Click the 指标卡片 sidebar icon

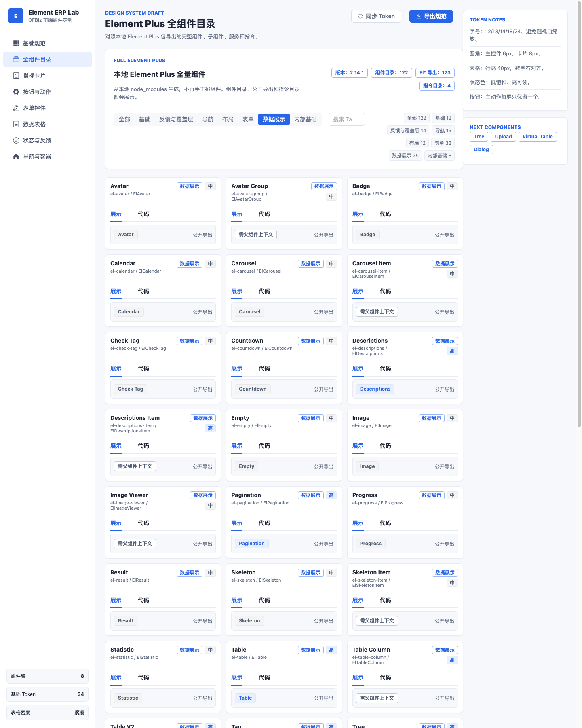coord(16,76)
